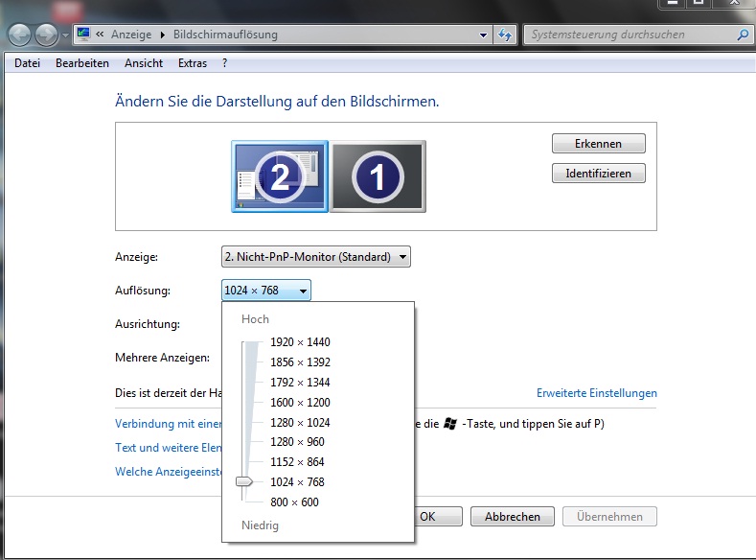This screenshot has height=560, width=756.
Task: Click the back navigation arrow
Action: click(x=19, y=35)
